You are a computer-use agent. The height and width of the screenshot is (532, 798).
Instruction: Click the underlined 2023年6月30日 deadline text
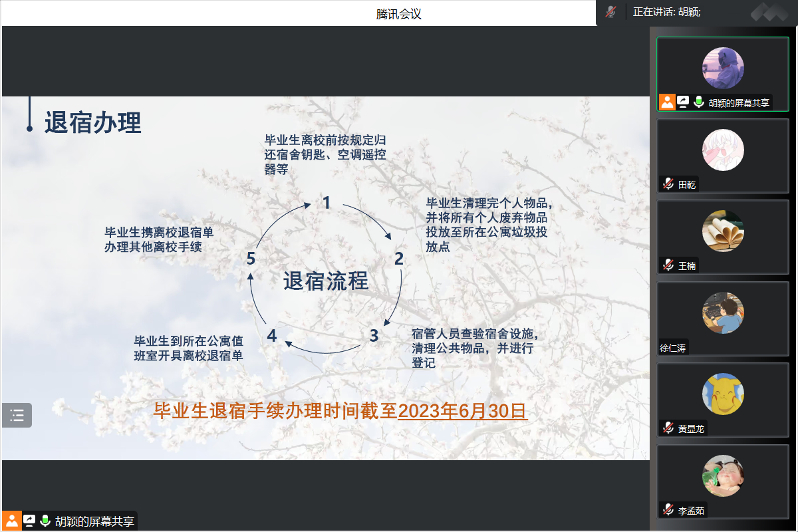[462, 411]
